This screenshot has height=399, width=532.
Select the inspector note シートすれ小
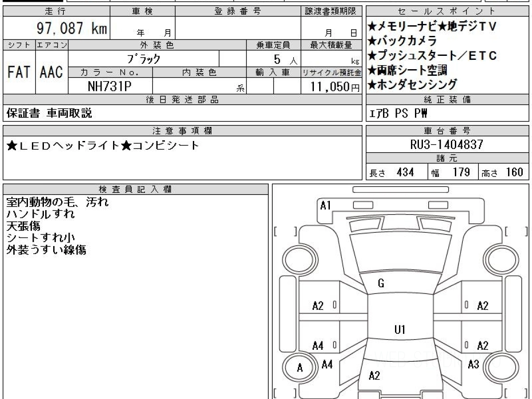[41, 238]
